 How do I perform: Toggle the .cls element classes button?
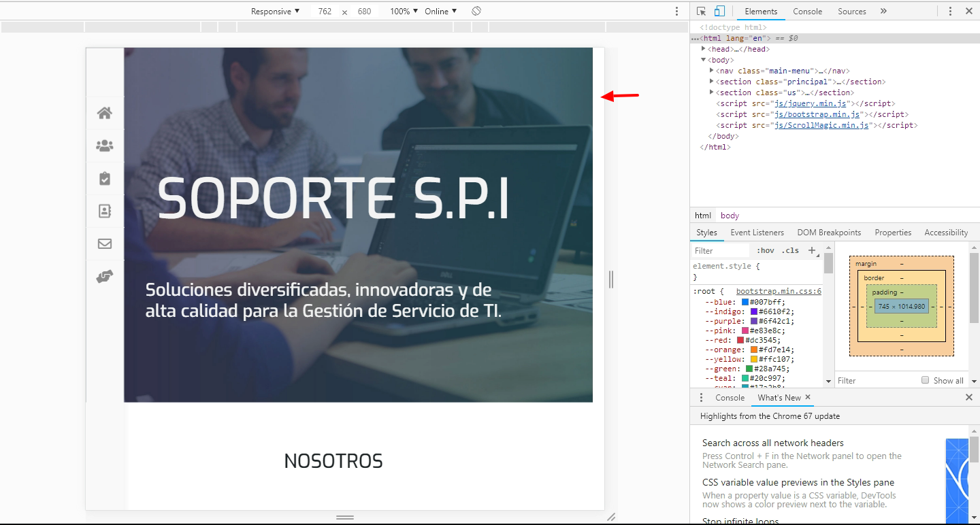790,250
